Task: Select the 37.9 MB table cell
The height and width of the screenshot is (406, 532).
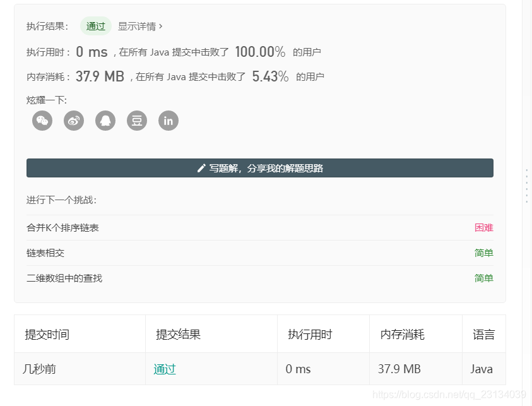Action: (x=416, y=369)
